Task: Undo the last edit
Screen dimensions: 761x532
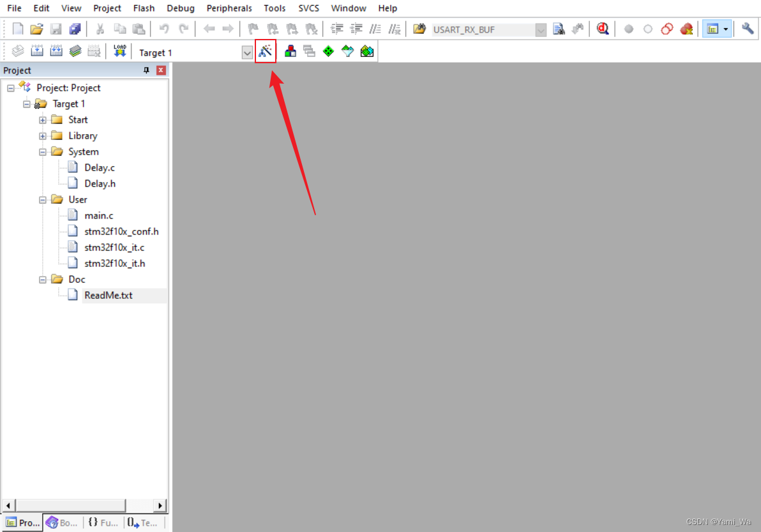Action: coord(164,28)
